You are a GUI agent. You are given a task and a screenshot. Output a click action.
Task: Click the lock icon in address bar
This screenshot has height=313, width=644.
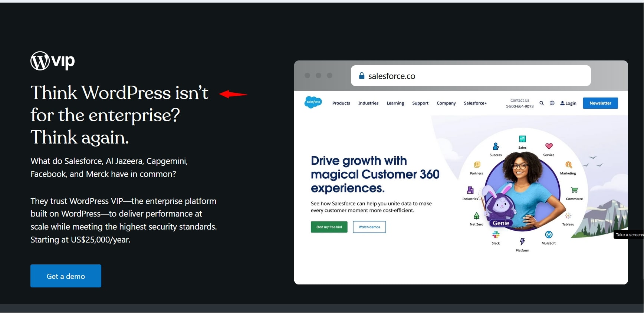362,76
